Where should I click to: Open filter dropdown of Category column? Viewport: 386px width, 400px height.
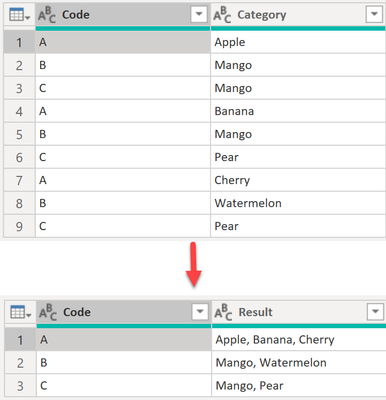tap(374, 14)
